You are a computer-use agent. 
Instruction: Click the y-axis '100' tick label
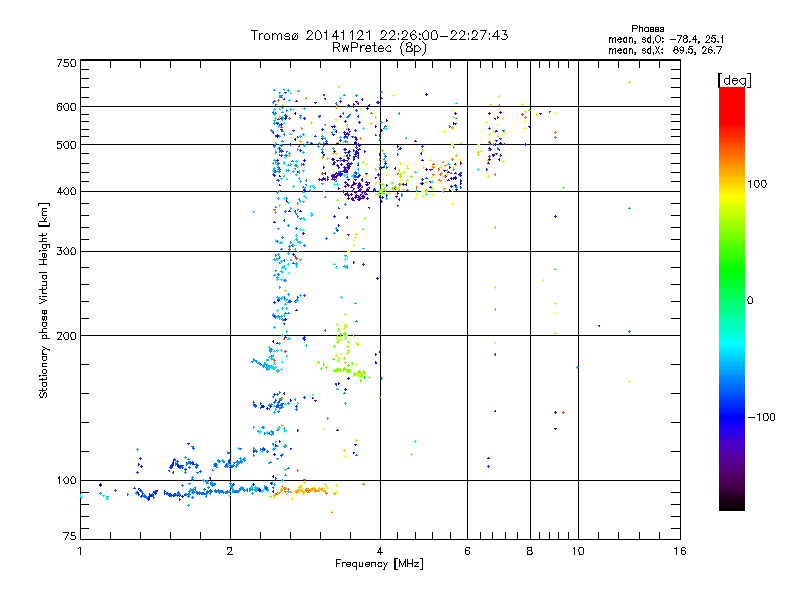pyautogui.click(x=67, y=481)
